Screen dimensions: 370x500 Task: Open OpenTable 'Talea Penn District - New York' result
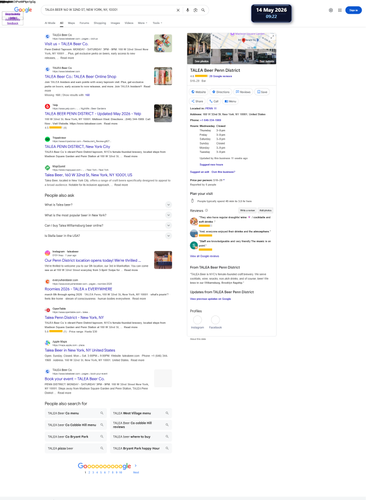tap(74, 317)
